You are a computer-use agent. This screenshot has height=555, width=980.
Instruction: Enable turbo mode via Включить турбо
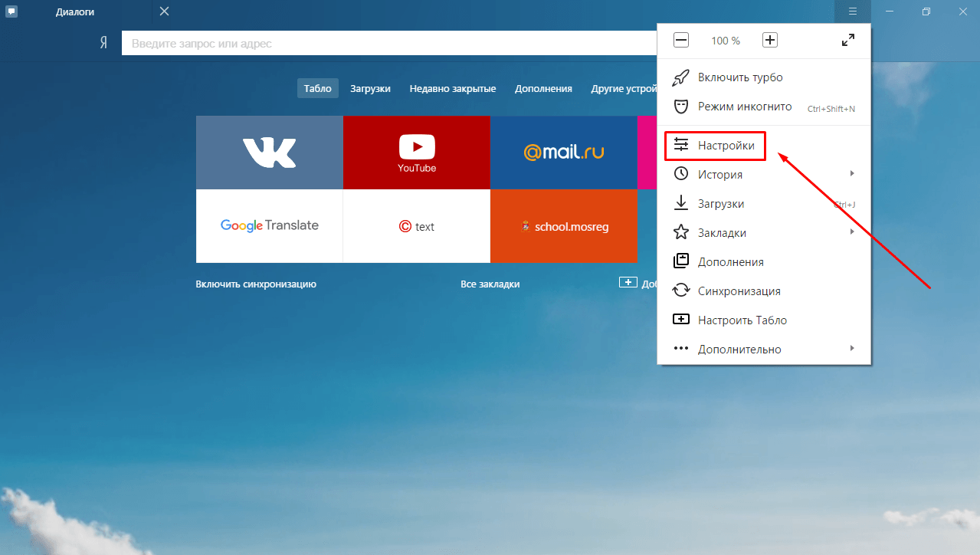coord(764,77)
